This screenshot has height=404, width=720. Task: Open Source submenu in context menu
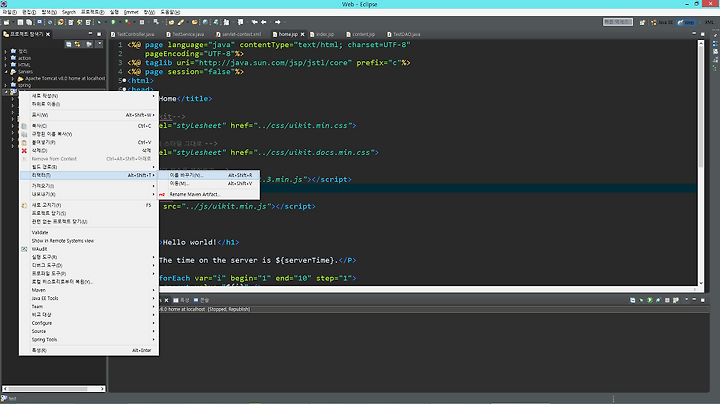(89, 331)
